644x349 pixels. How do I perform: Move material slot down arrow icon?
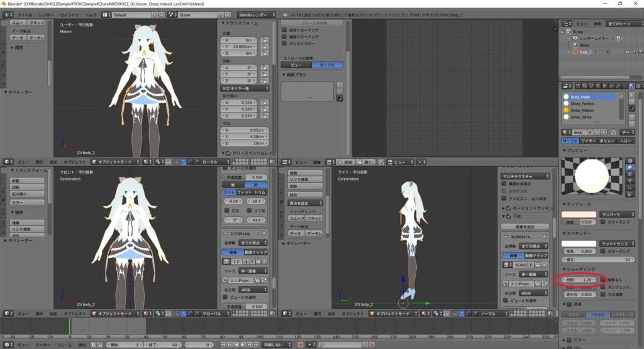pos(631,123)
